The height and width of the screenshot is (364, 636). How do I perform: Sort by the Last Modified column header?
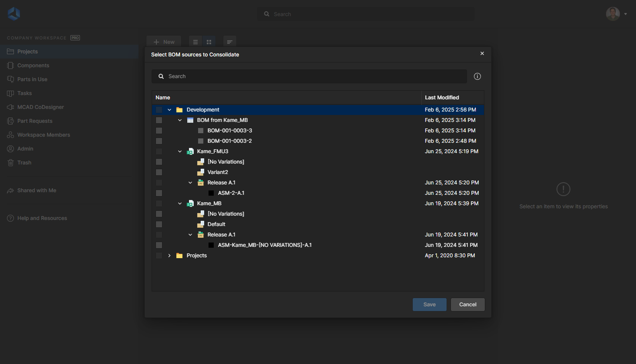click(442, 98)
